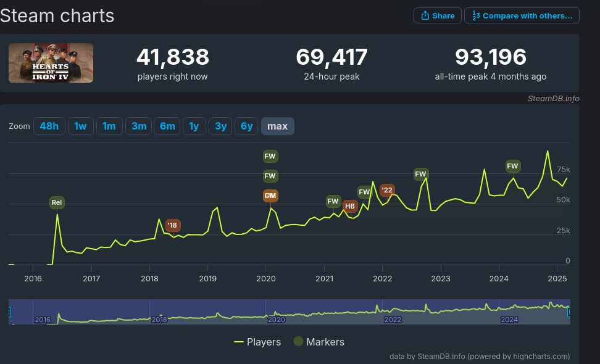The width and height of the screenshot is (600, 364).
Task: Select the FW marker just left of HB
Action: point(333,201)
